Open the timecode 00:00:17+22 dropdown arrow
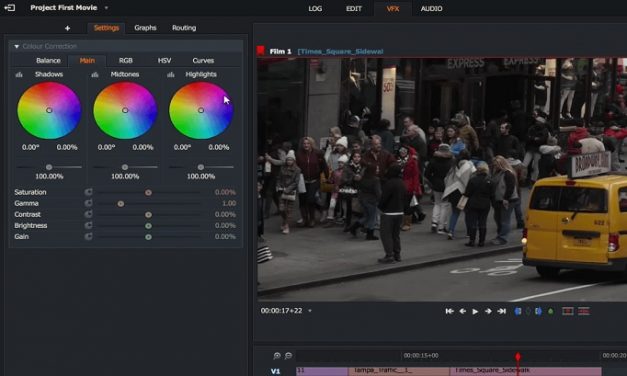 point(310,311)
